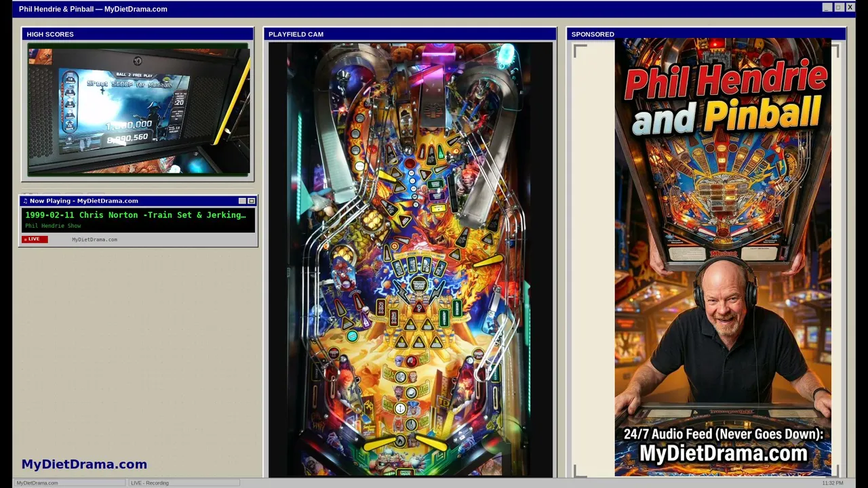Minimize the Phil Hendrie & Pinball main window
868x488 pixels.
tap(827, 7)
